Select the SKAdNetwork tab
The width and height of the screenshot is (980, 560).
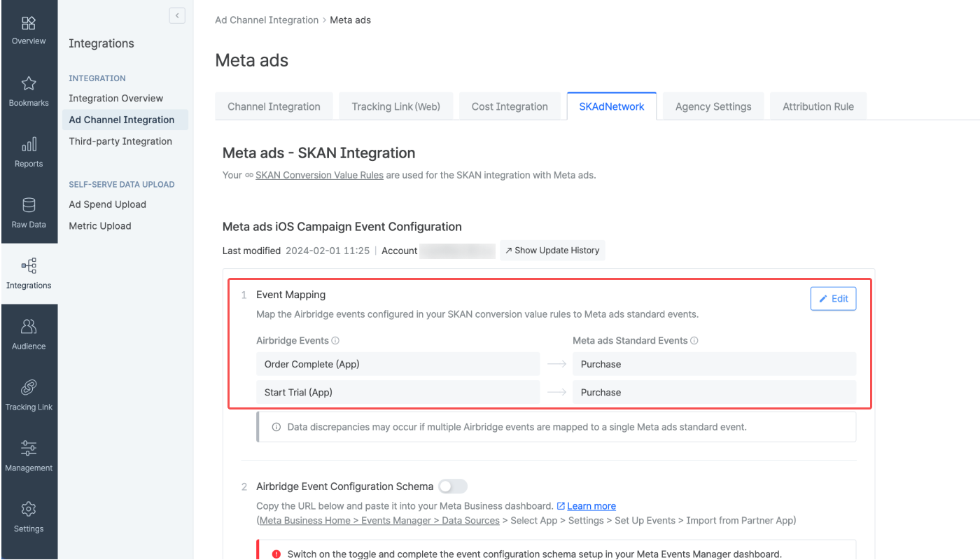[612, 106]
